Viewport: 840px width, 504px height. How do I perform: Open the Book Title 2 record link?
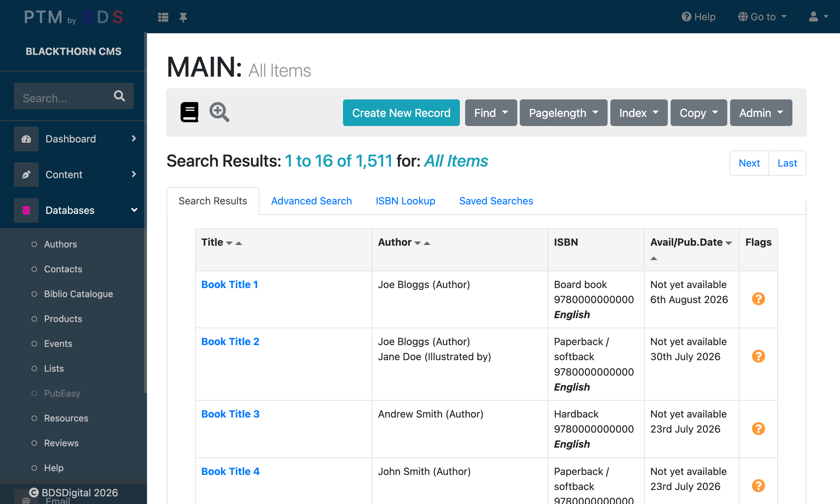point(230,341)
